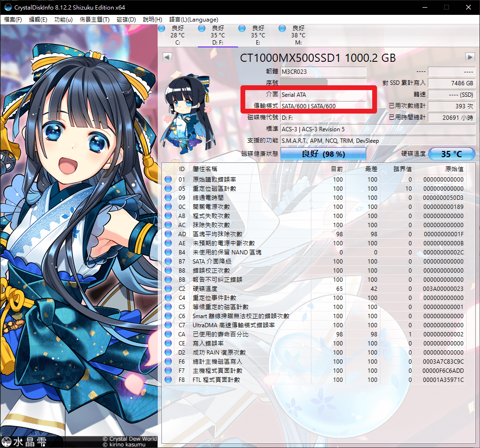Open the 說明(H) menu
This screenshot has height=448, width=480.
tap(152, 20)
